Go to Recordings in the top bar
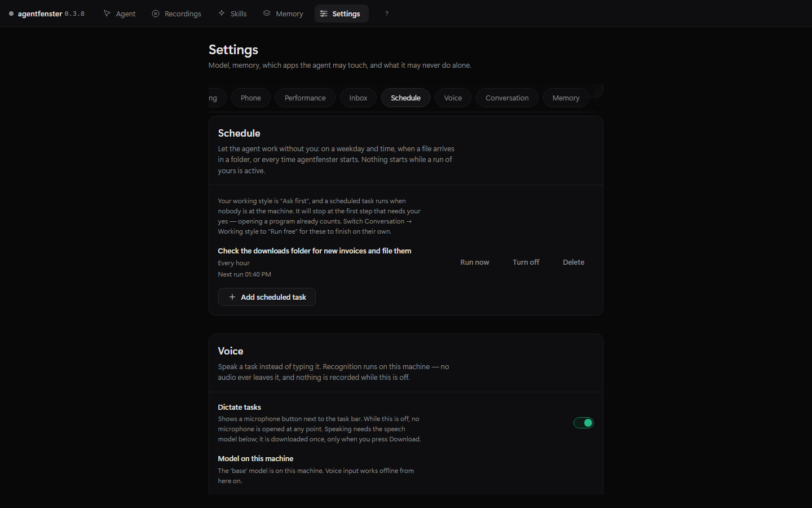The height and width of the screenshot is (508, 812). point(176,14)
